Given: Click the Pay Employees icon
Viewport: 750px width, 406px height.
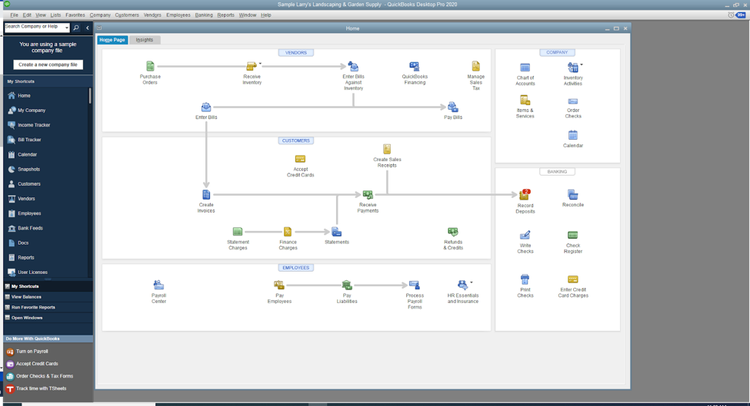Looking at the screenshot, I should [x=279, y=285].
